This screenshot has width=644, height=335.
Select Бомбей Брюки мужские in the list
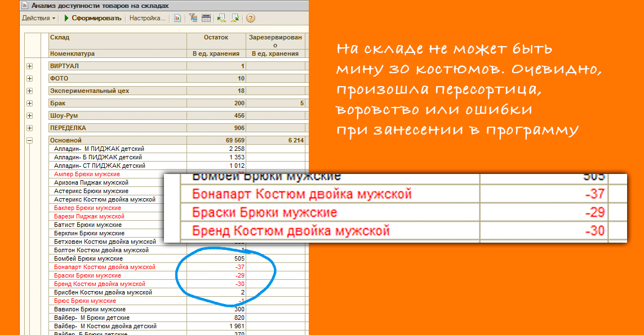[88, 258]
